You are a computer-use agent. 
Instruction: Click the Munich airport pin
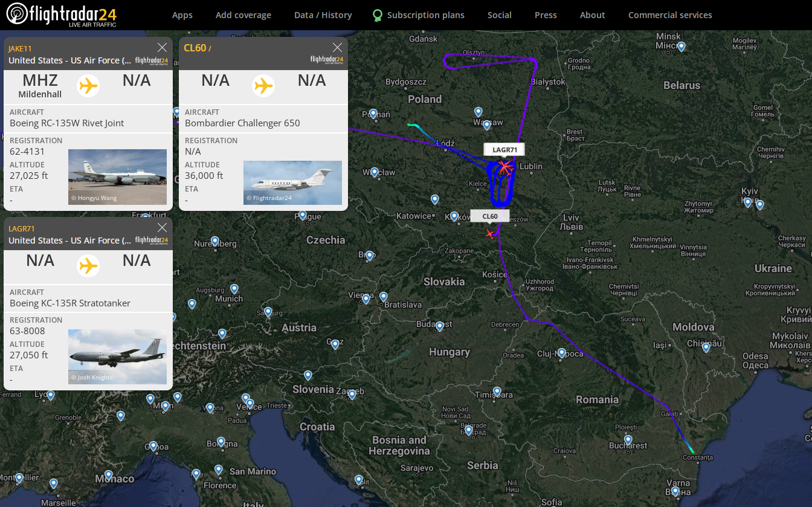(x=234, y=289)
